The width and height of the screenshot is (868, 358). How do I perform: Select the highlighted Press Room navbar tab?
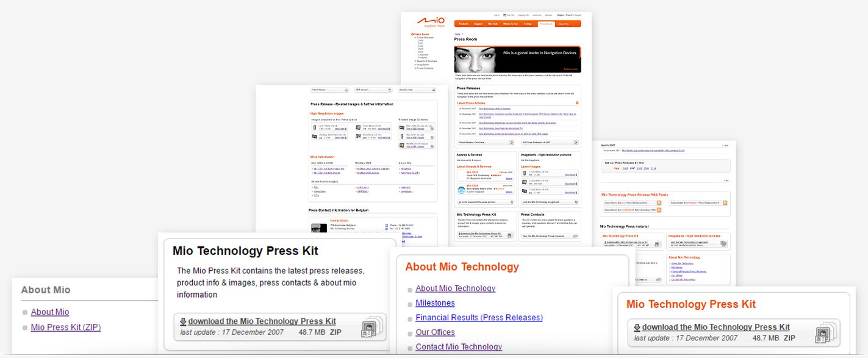point(547,24)
